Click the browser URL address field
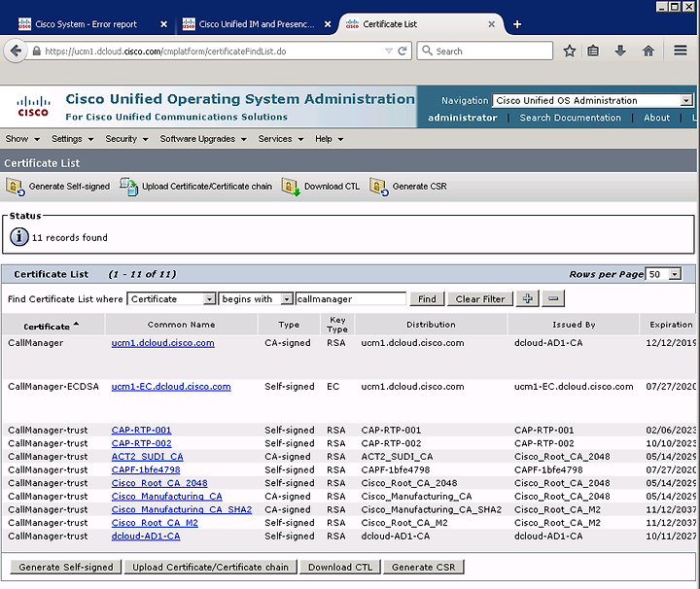This screenshot has width=700, height=589. (212, 51)
